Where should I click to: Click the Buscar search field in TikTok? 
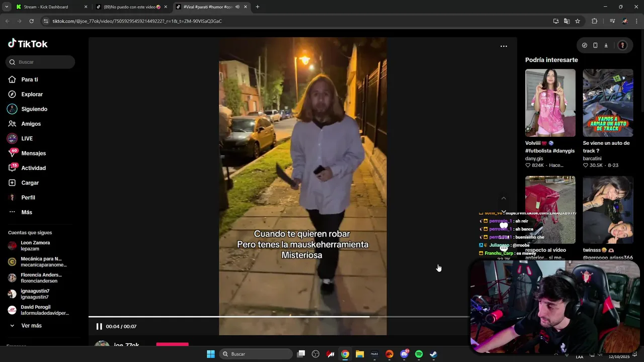tap(40, 62)
